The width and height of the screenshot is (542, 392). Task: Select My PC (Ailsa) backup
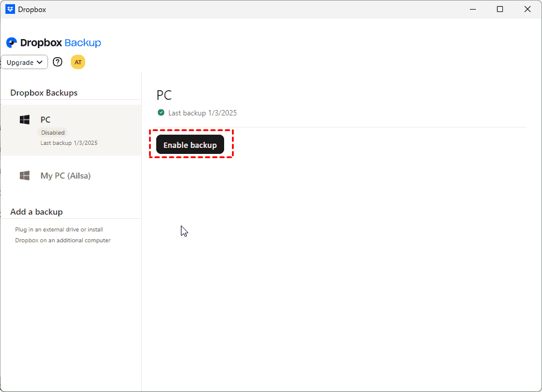click(71, 176)
